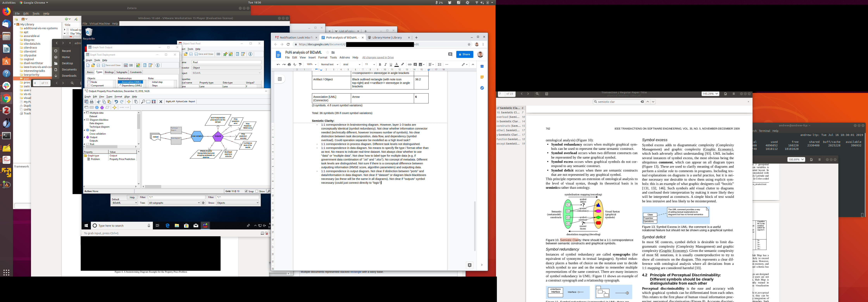The width and height of the screenshot is (868, 302).
Task: Check the Component object type checkbox
Action: [x=89, y=86]
